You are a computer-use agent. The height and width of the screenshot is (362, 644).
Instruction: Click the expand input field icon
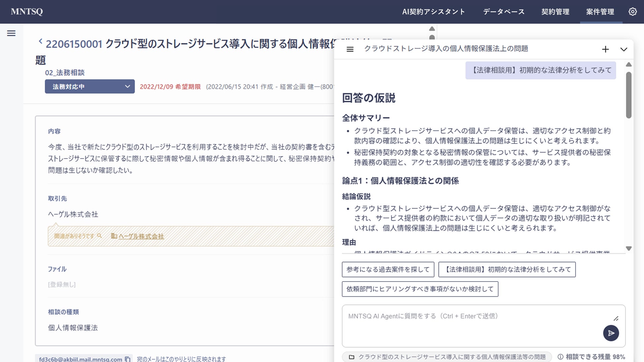[x=616, y=318]
